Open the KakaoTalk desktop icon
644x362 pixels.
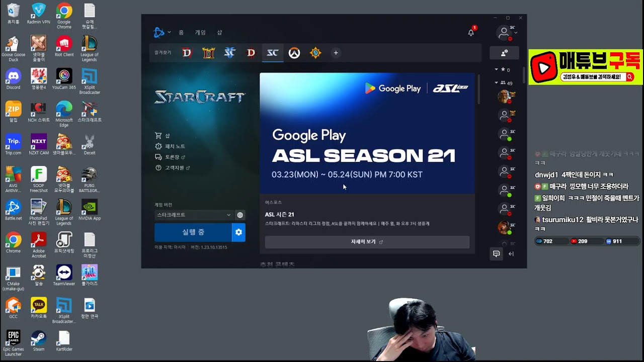tap(39, 308)
